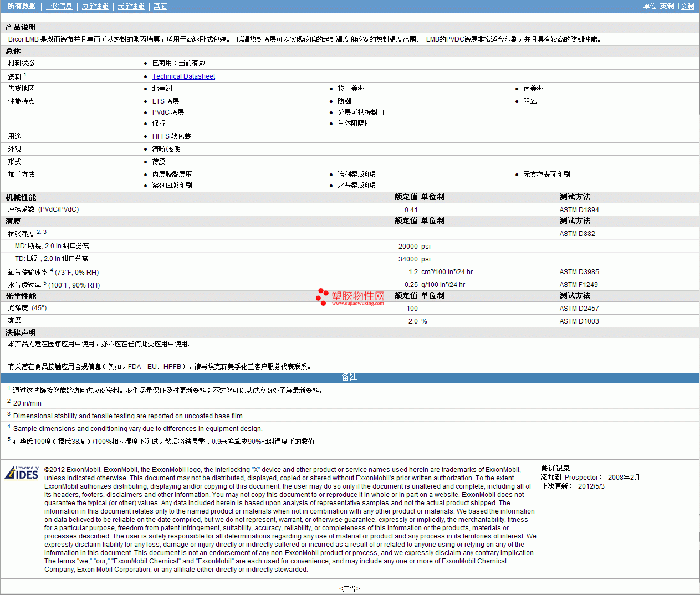
Task: Click the Powered by IDES logo
Action: (22, 473)
